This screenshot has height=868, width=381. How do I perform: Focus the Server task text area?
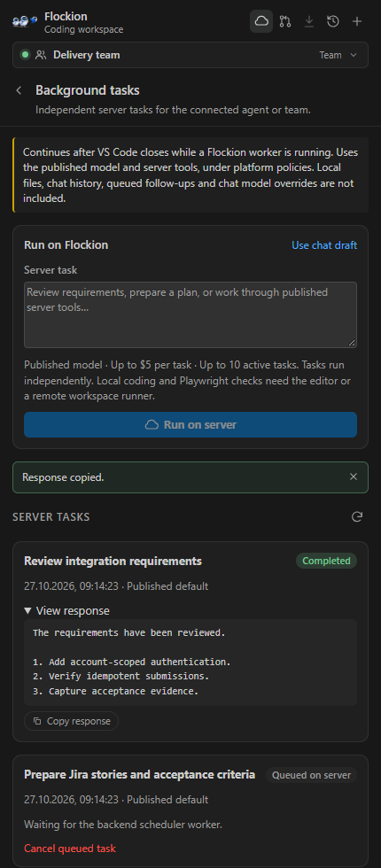coord(190,315)
